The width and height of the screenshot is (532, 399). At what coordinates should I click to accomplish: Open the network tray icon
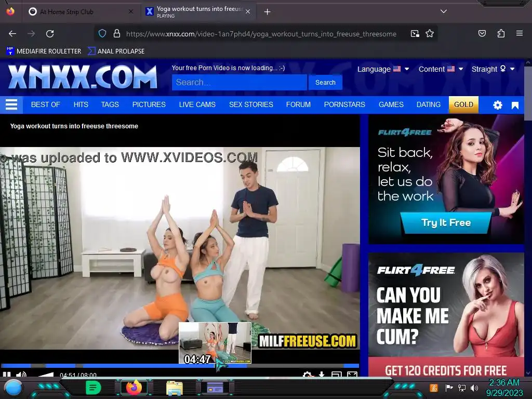tap(462, 388)
